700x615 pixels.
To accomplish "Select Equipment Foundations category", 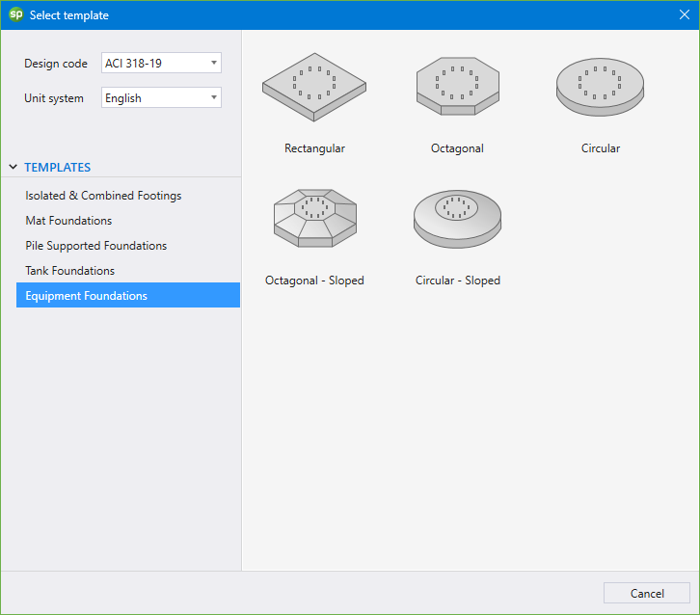I will point(87,296).
